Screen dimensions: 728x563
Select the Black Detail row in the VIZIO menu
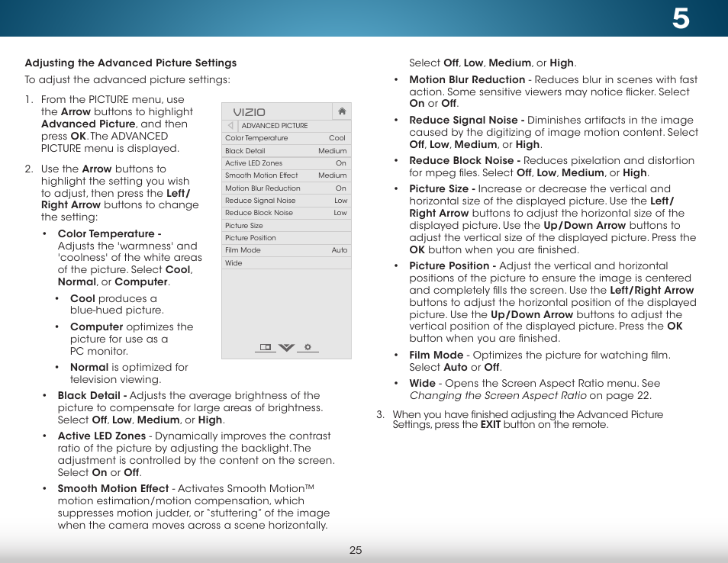pyautogui.click(x=286, y=151)
